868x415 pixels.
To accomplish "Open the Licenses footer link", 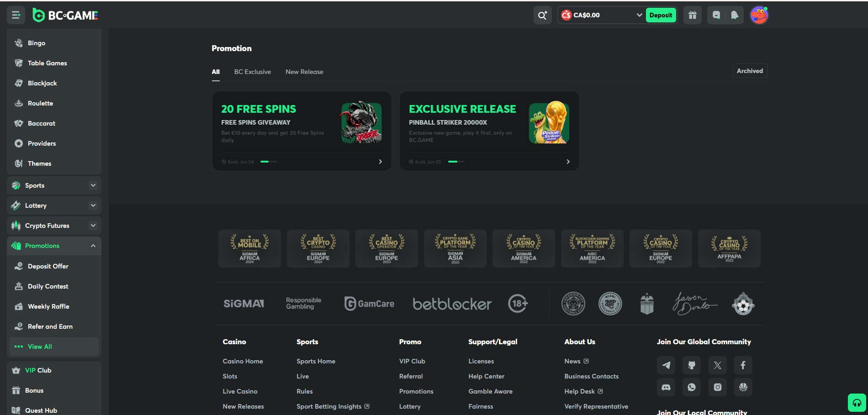I will tap(481, 361).
